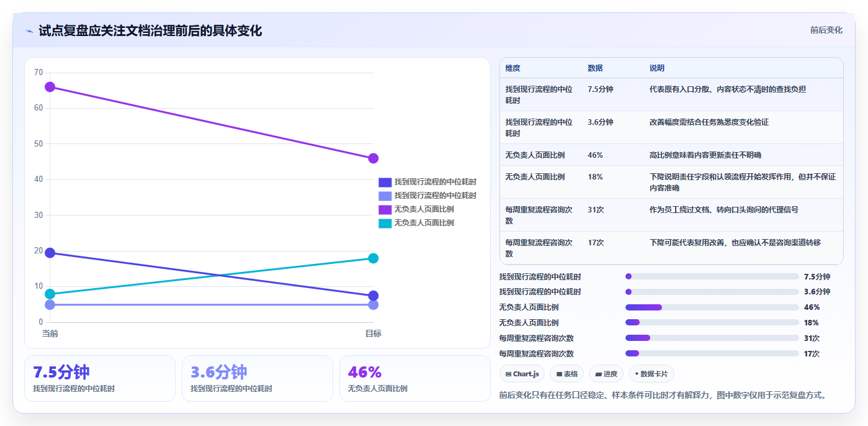The height and width of the screenshot is (426, 868).
Task: Click the 7.5分钟 cell in the table
Action: click(x=601, y=89)
